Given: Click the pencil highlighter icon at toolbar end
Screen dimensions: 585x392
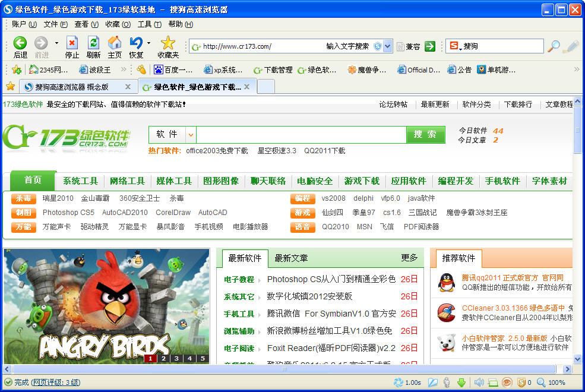Looking at the screenshot, I should click(573, 46).
